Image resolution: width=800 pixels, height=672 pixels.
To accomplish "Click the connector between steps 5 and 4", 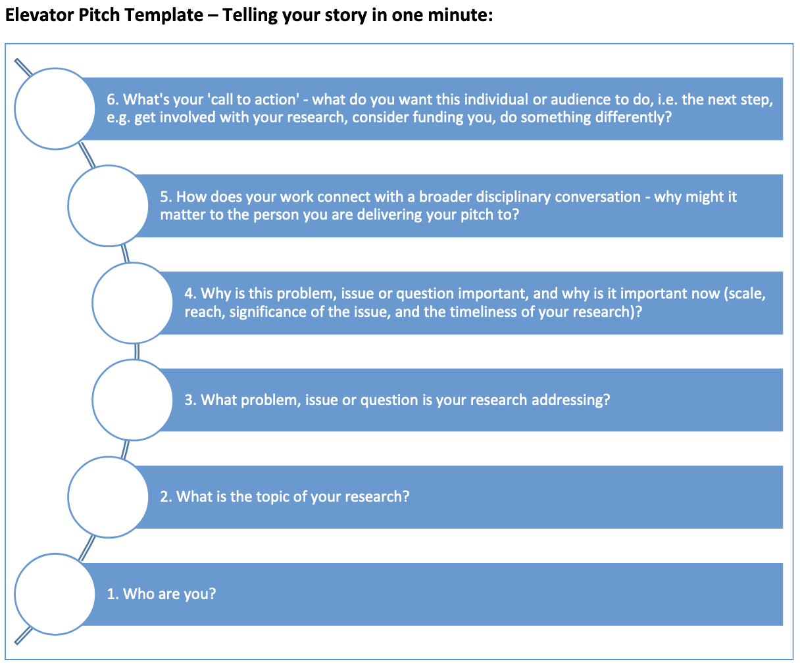I will pyautogui.click(x=125, y=254).
